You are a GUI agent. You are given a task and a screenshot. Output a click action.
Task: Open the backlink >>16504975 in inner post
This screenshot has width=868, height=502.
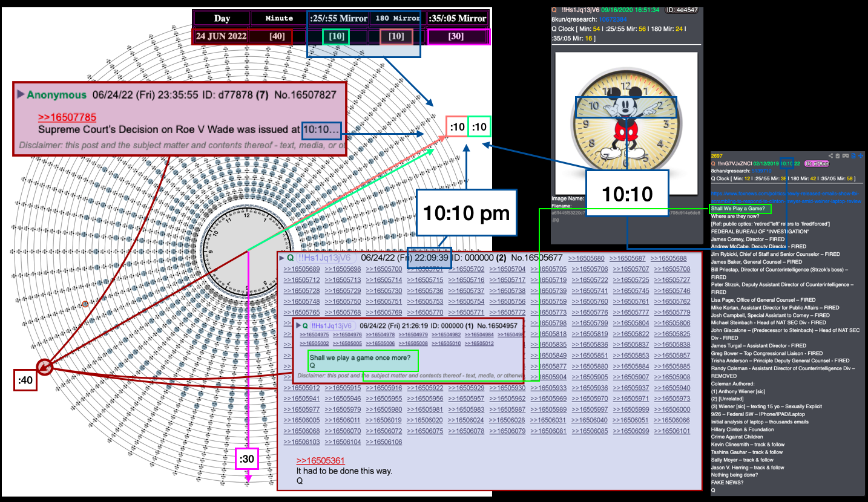tap(314, 334)
